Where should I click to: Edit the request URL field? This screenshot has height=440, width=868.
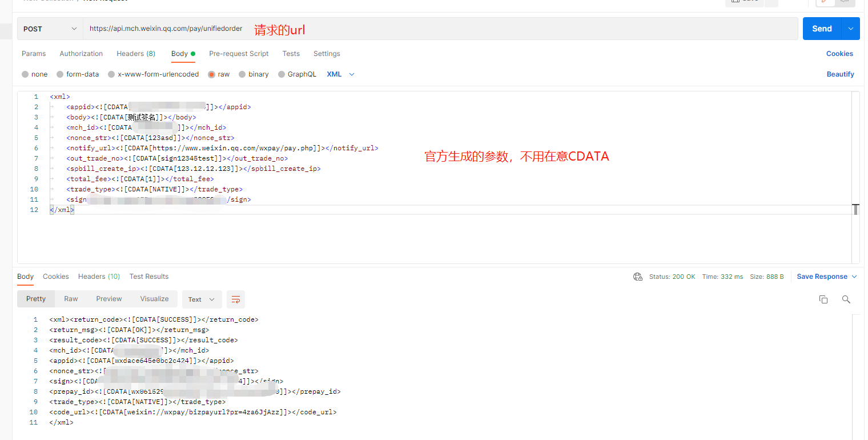click(x=440, y=29)
